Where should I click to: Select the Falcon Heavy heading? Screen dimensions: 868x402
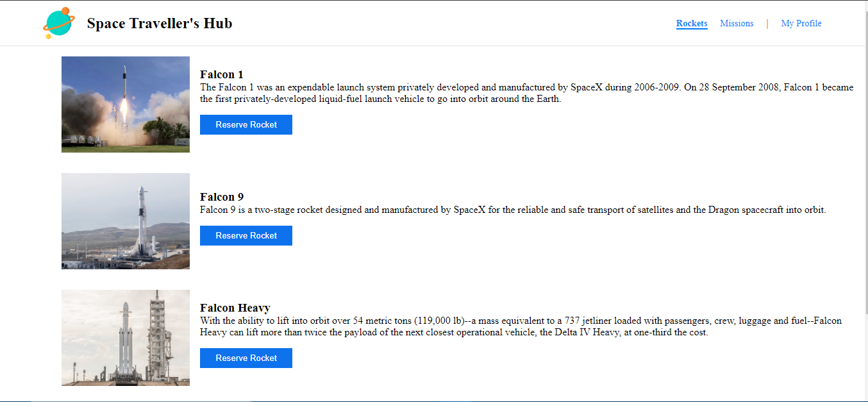235,308
